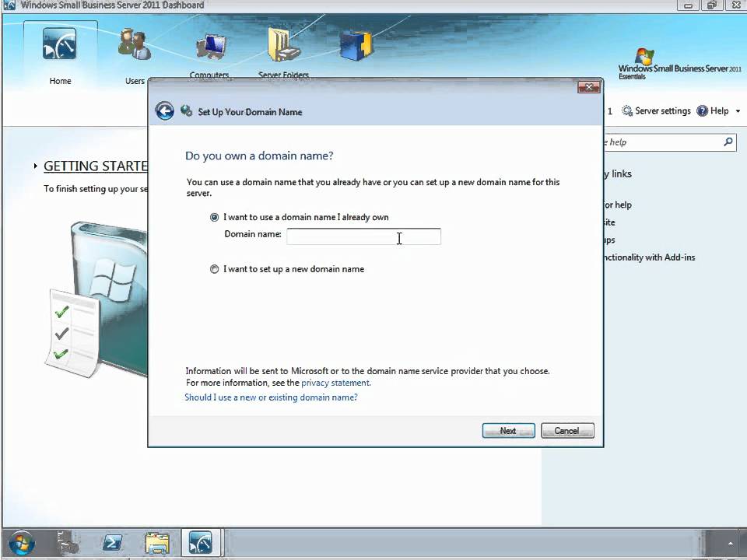This screenshot has width=747, height=560.
Task: Click the Server settings gear icon
Action: click(627, 111)
